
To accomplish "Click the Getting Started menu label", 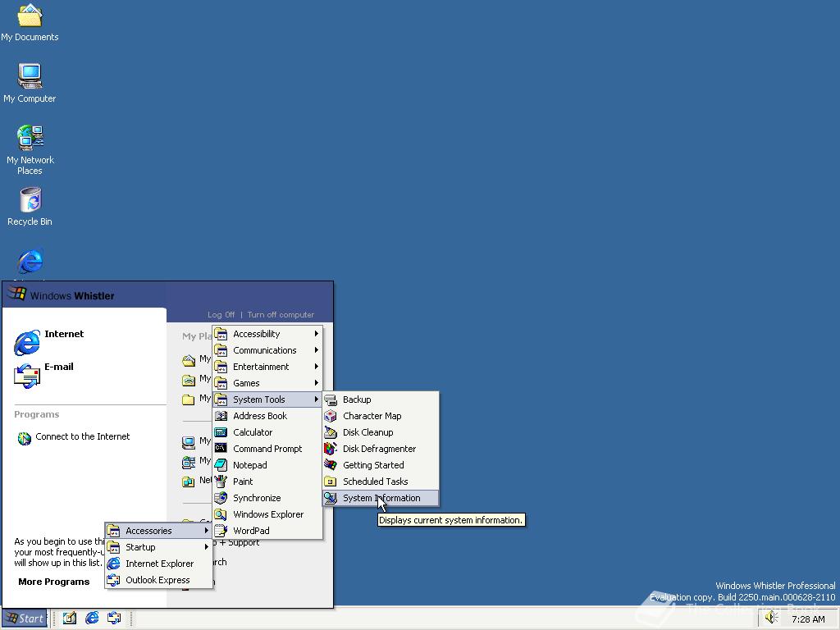I will point(373,465).
